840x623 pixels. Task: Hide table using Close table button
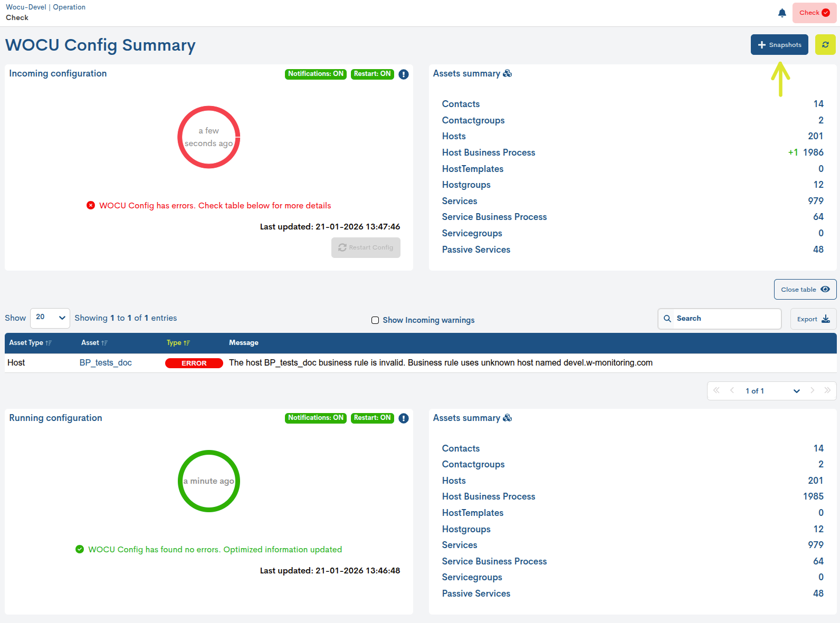coord(805,290)
